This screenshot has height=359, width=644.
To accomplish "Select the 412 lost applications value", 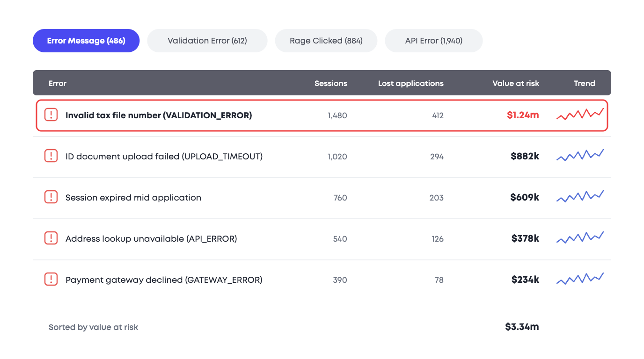I will click(438, 115).
